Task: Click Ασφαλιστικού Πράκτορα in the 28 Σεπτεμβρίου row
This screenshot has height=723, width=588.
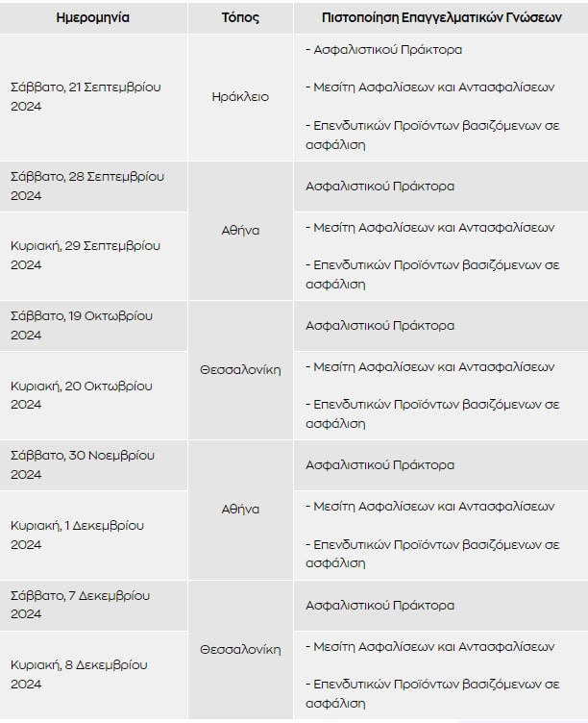Action: 380,187
